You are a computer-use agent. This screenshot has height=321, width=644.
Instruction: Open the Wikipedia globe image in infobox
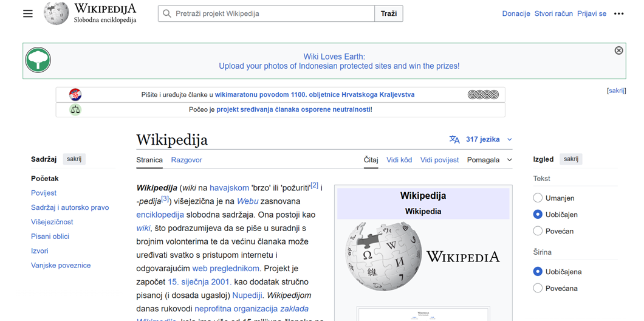383,257
